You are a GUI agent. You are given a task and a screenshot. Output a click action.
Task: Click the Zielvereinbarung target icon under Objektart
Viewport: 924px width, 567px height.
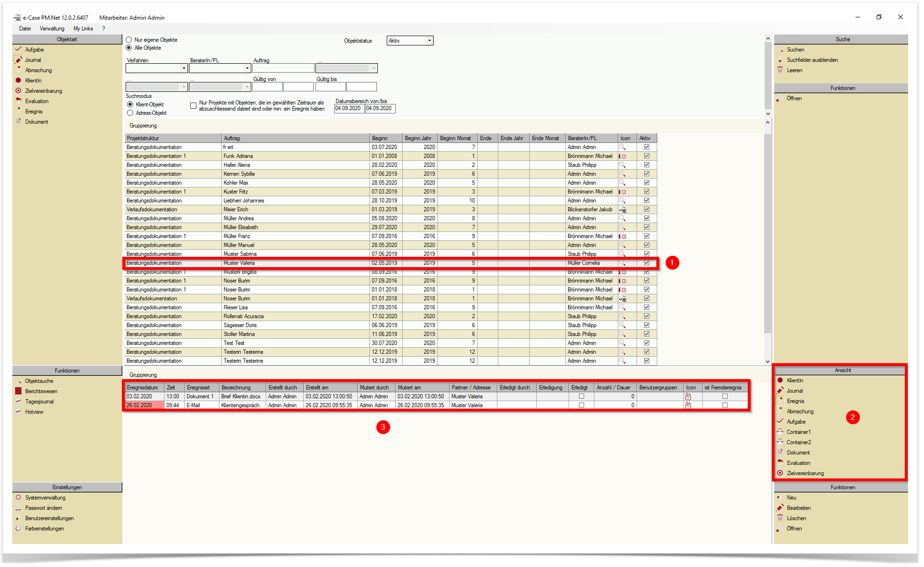pyautogui.click(x=18, y=90)
